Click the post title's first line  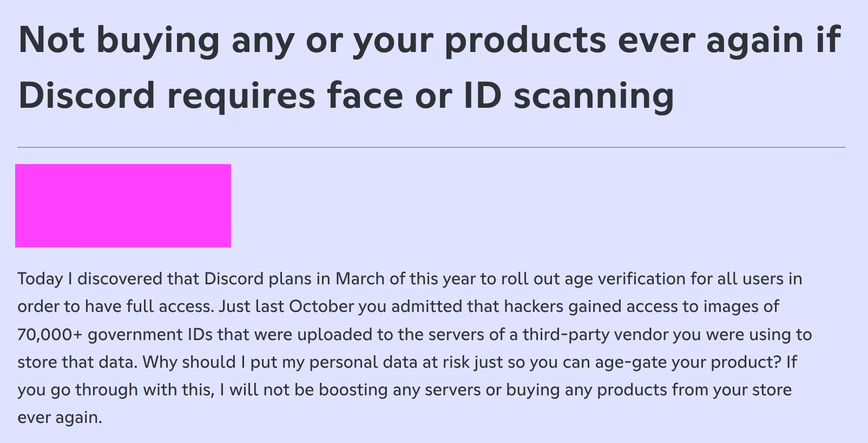[x=429, y=40]
